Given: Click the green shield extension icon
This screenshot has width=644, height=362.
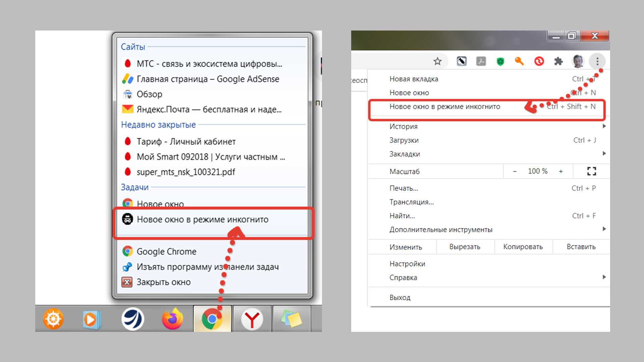Looking at the screenshot, I should click(500, 61).
